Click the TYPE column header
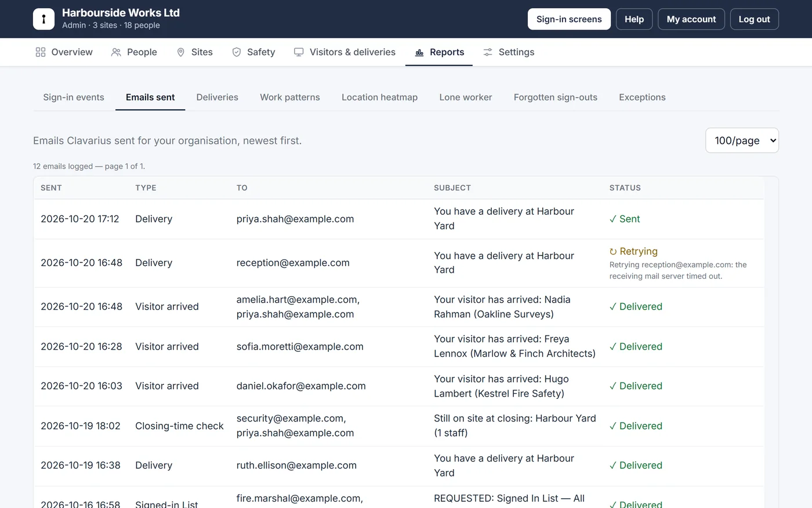Image resolution: width=812 pixels, height=508 pixels. pyautogui.click(x=146, y=188)
